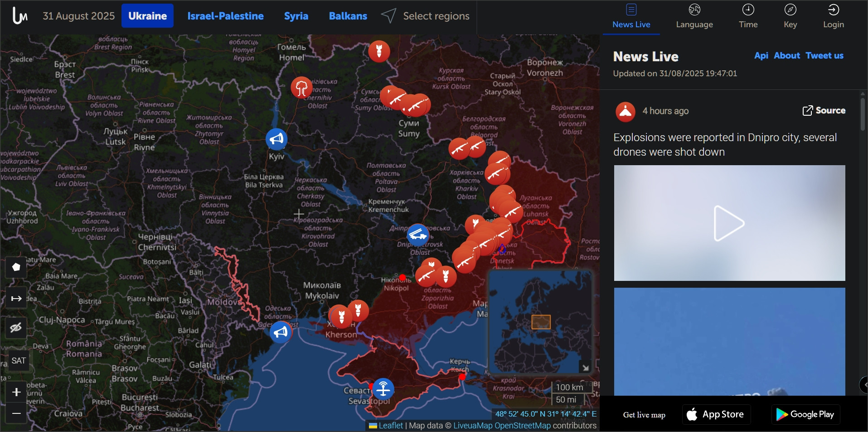Screen dimensions: 868x432
Task: Click the blue vehicle marker at Dnipro
Action: click(x=417, y=235)
